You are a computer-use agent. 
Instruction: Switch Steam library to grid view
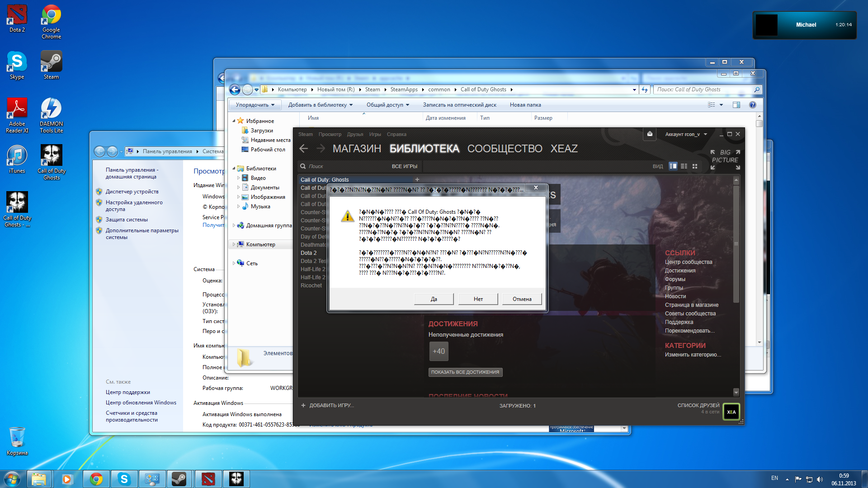695,166
